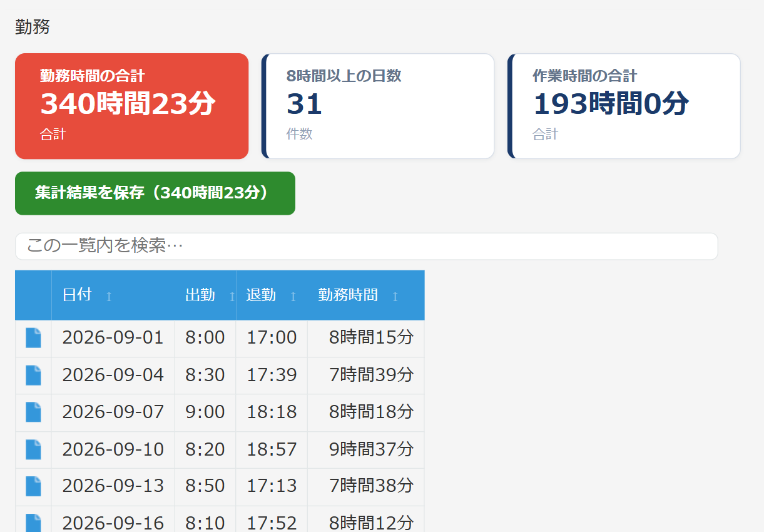
Task: Click date cell 2026-09-10
Action: (x=113, y=449)
